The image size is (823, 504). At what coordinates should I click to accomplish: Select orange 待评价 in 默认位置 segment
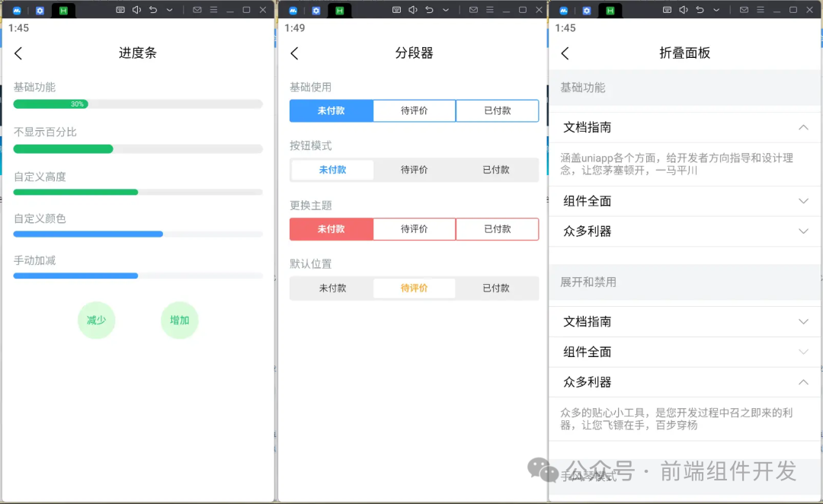tap(414, 289)
